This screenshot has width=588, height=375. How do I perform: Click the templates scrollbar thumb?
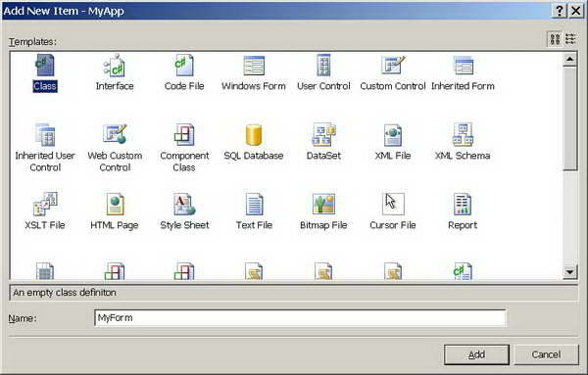(x=569, y=119)
